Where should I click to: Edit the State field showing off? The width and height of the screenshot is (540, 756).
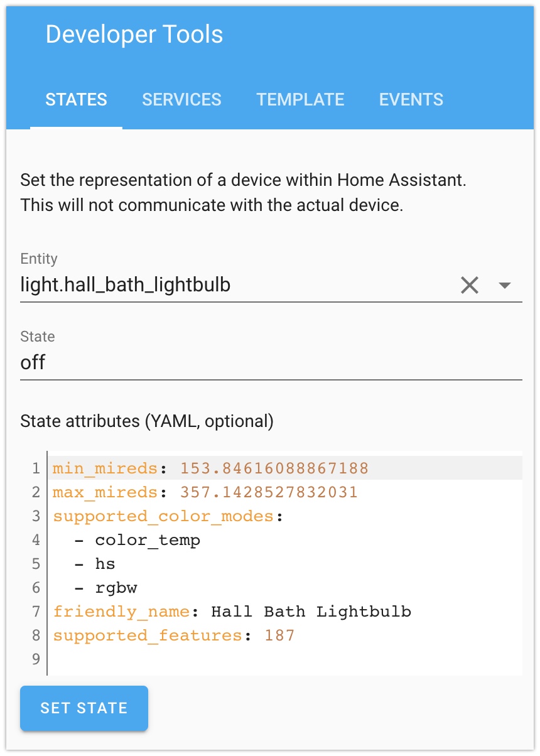(x=271, y=363)
